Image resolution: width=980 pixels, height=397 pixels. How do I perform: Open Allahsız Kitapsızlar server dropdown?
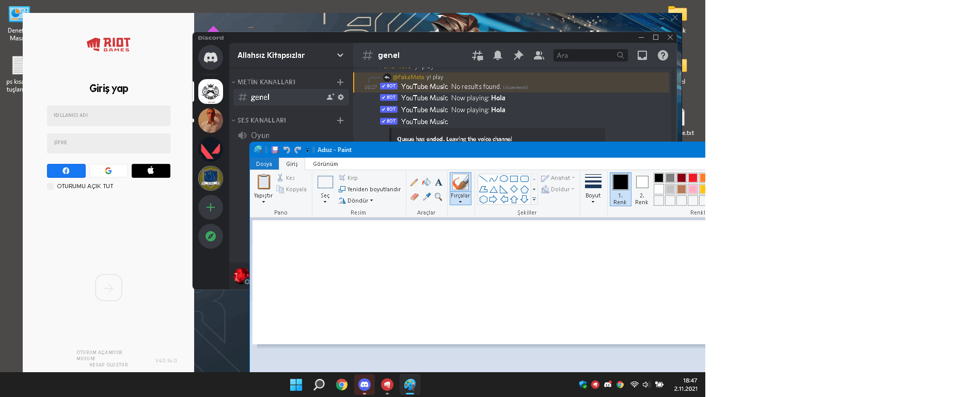[x=340, y=55]
